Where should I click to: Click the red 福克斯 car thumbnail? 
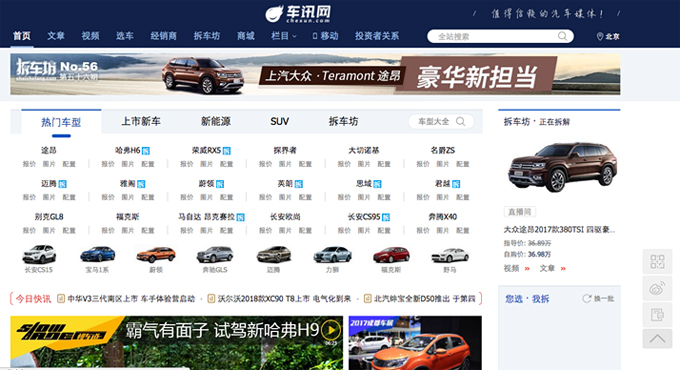pos(391,255)
